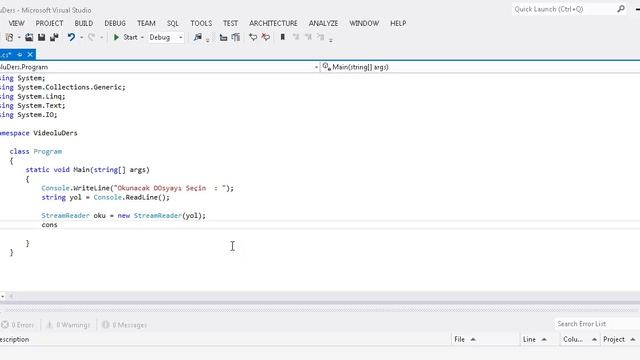Click the Redo toolbar icon

point(91,37)
